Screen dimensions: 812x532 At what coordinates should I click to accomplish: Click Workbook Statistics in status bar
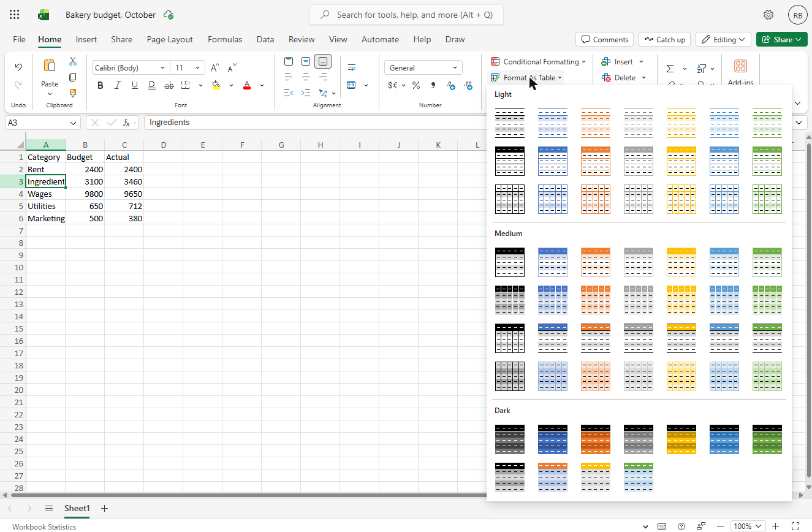pos(44,526)
